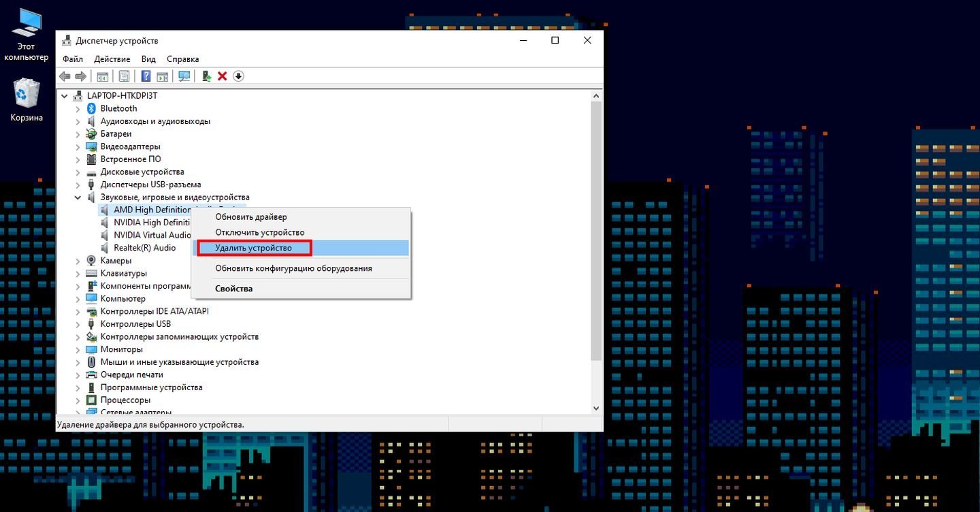
Task: Select Программные устройства row
Action: pyautogui.click(x=152, y=387)
